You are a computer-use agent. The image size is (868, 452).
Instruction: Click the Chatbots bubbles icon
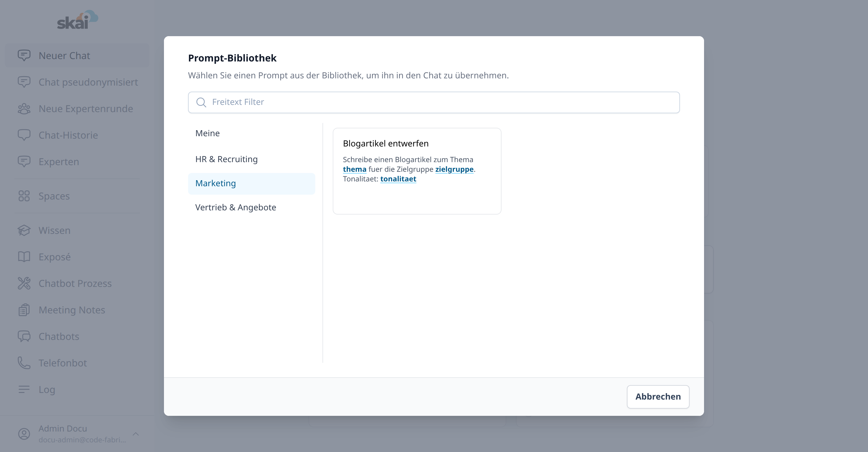point(24,336)
